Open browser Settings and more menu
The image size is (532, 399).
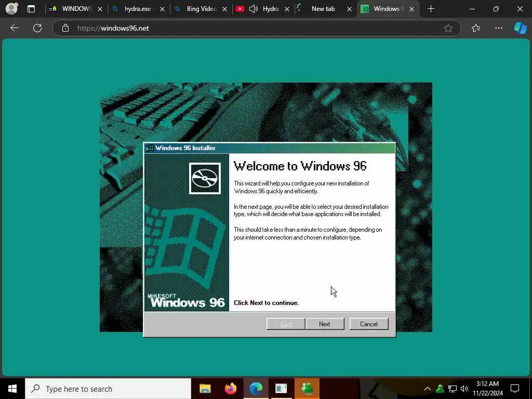coord(498,28)
